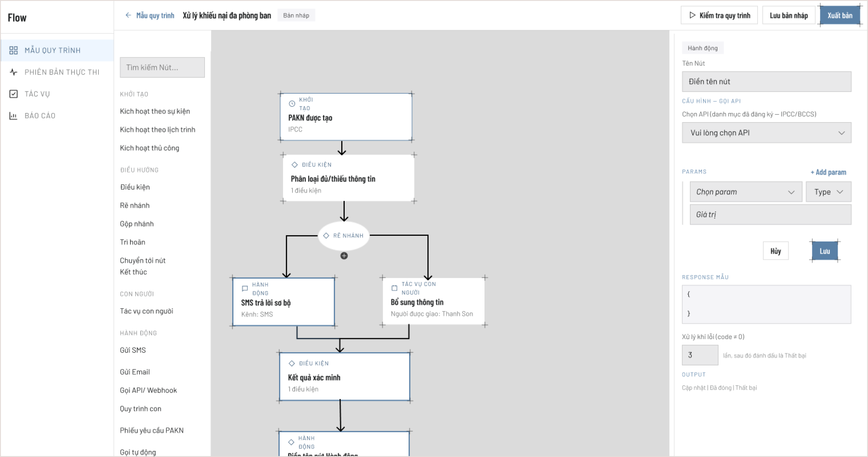The height and width of the screenshot is (457, 868).
Task: Click the play icon on Kiểm tra quy trình
Action: [692, 15]
